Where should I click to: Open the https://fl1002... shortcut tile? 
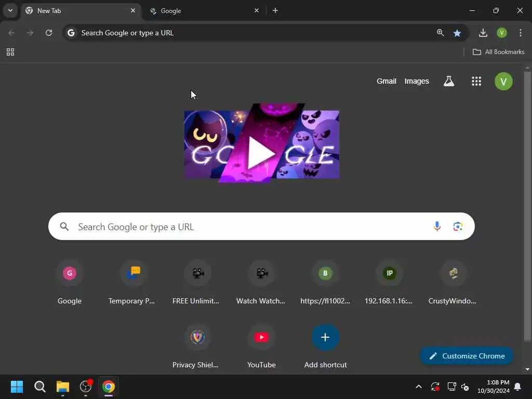(325, 283)
